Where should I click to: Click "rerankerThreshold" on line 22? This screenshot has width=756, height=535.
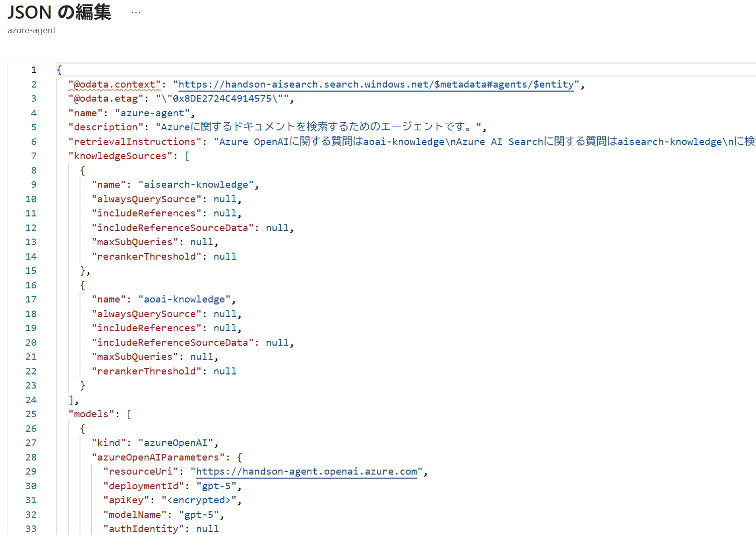click(147, 371)
